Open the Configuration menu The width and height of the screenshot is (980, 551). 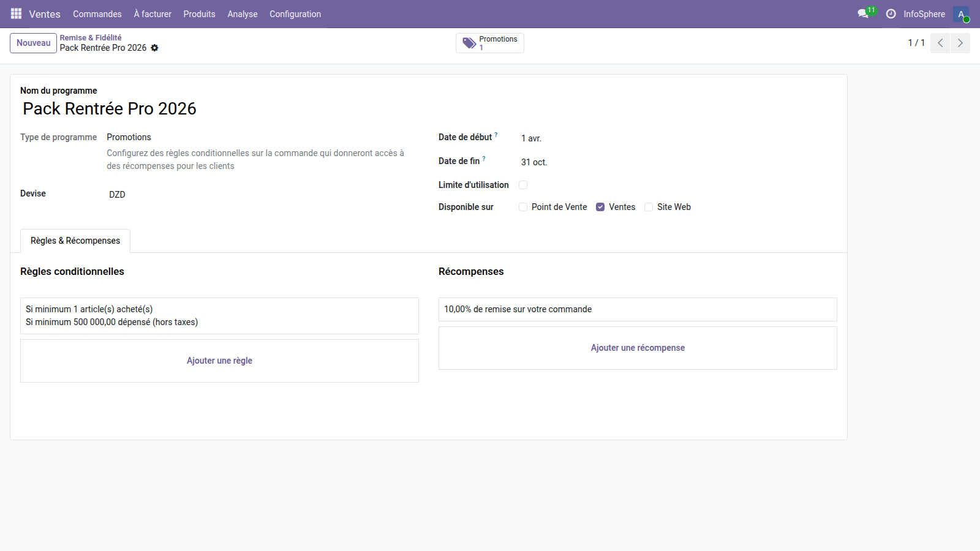tap(295, 13)
